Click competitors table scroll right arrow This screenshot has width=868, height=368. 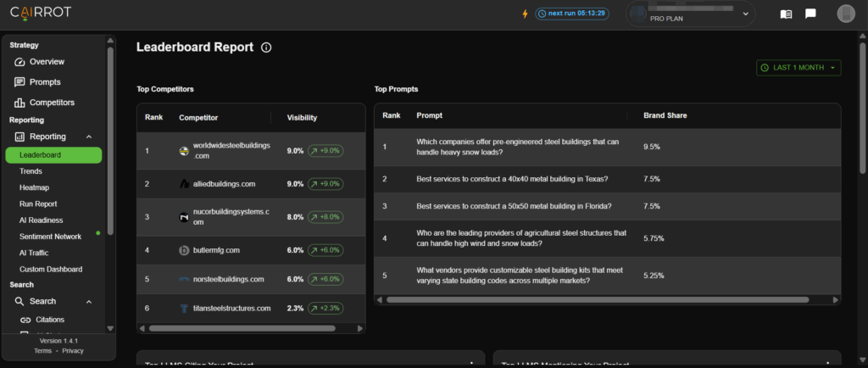[x=359, y=329]
